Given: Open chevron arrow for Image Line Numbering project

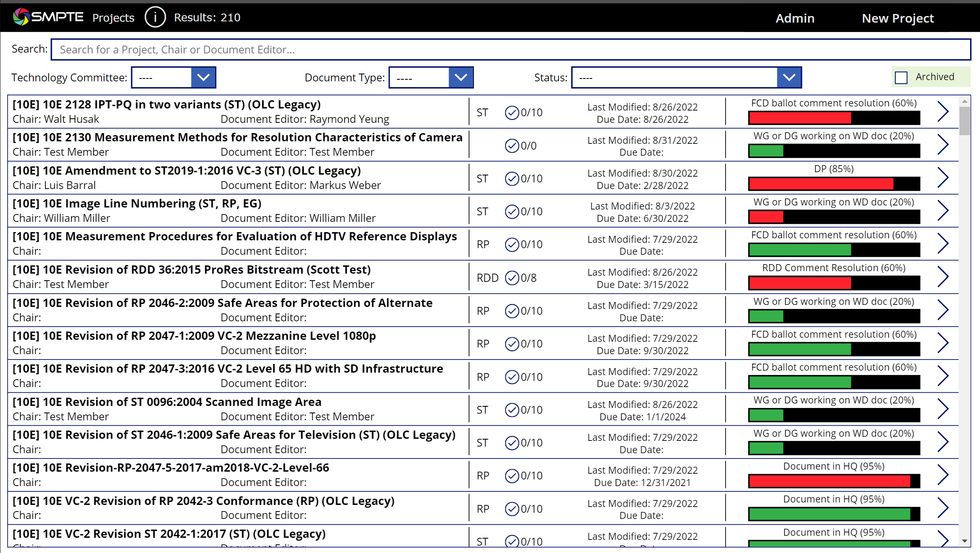Looking at the screenshot, I should pos(943,211).
